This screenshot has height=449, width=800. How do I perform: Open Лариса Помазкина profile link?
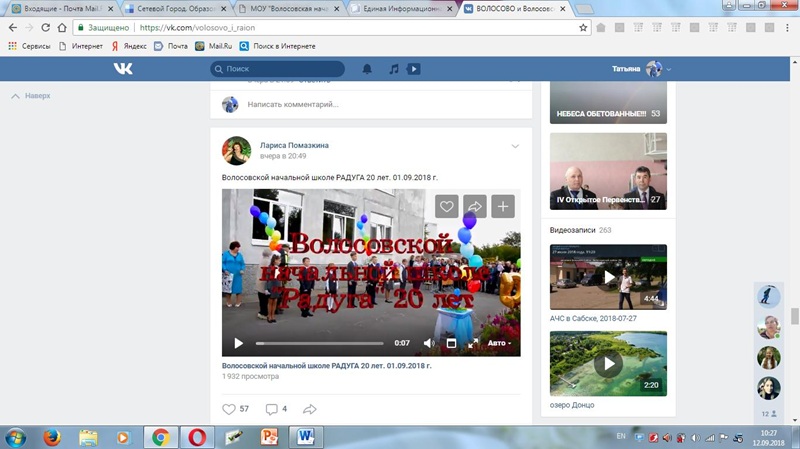(294, 145)
